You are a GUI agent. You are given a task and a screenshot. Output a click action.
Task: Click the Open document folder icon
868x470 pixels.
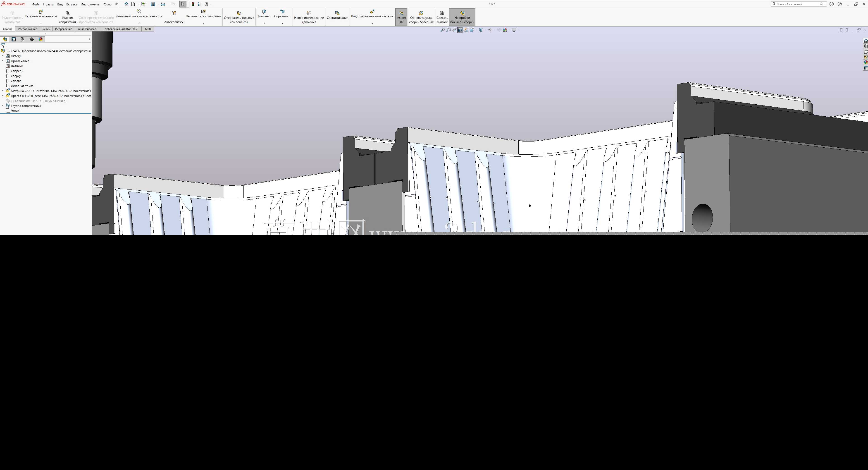click(x=143, y=4)
